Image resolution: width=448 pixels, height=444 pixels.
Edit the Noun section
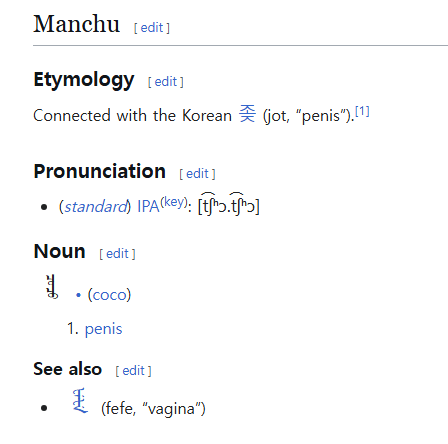[x=117, y=254]
